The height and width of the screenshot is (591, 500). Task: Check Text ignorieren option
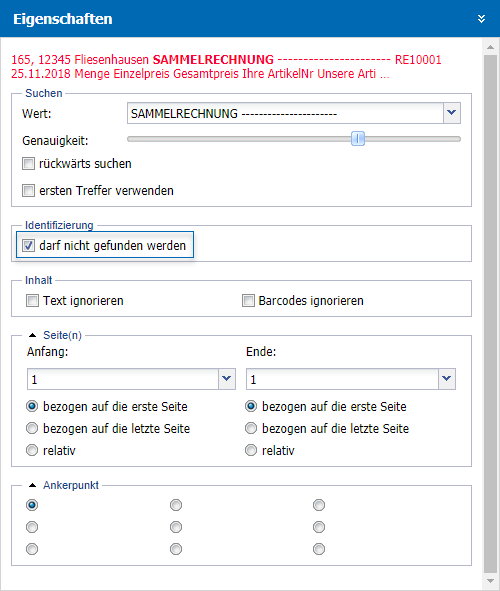pyautogui.click(x=32, y=300)
